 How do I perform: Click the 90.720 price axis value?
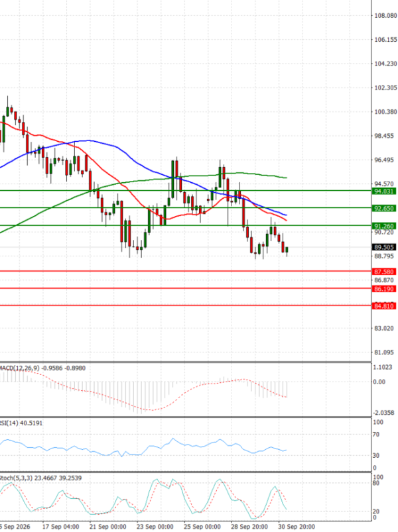coord(384,233)
